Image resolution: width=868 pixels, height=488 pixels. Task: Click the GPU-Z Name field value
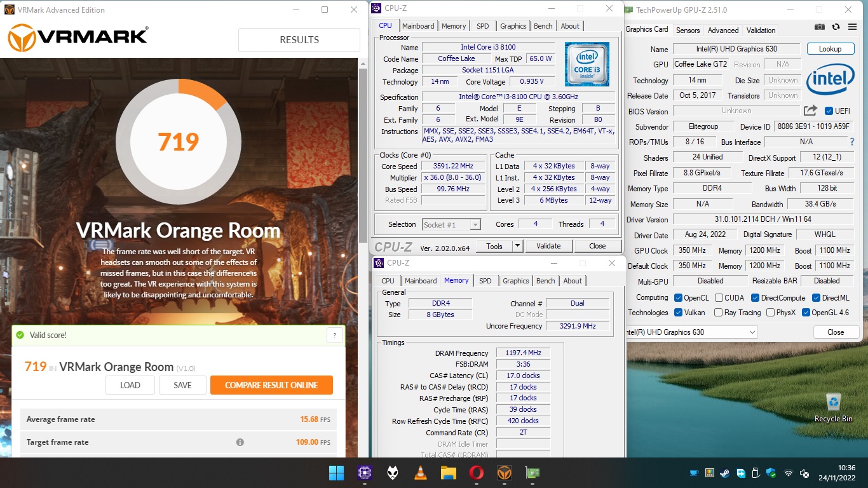pyautogui.click(x=736, y=49)
